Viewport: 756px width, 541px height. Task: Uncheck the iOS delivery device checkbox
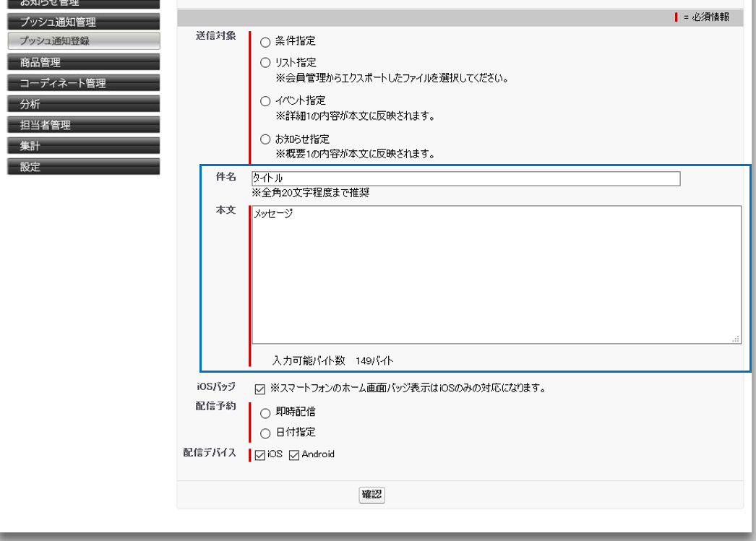tap(260, 455)
